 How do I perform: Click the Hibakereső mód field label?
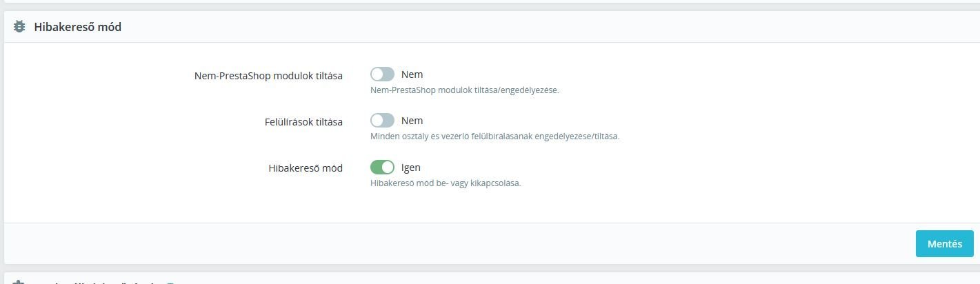coord(305,168)
